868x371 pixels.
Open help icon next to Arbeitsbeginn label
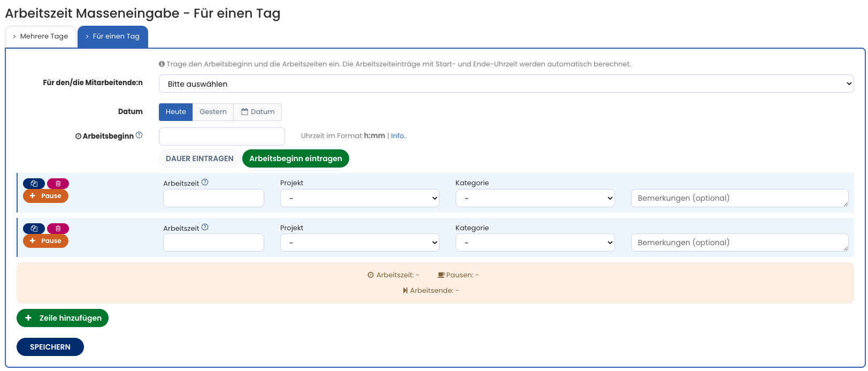[x=139, y=135]
